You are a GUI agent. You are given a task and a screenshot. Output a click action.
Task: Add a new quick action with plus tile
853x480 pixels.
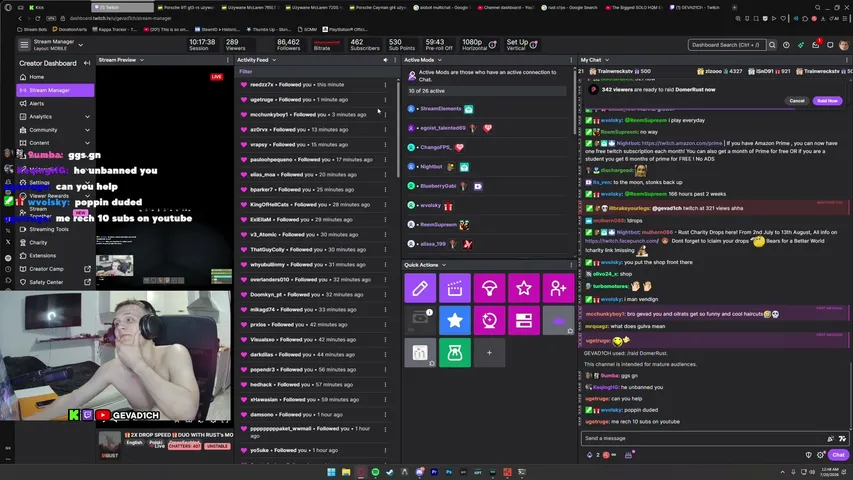click(x=489, y=353)
